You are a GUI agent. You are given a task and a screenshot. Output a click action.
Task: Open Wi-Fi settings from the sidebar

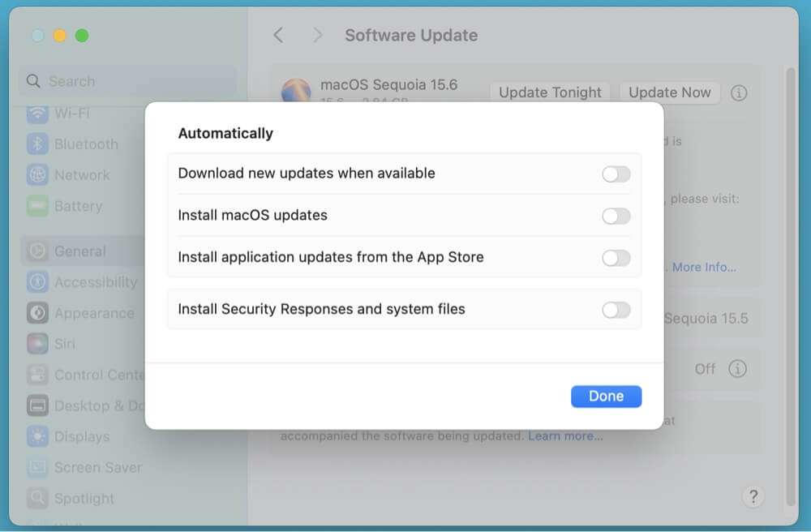click(73, 113)
